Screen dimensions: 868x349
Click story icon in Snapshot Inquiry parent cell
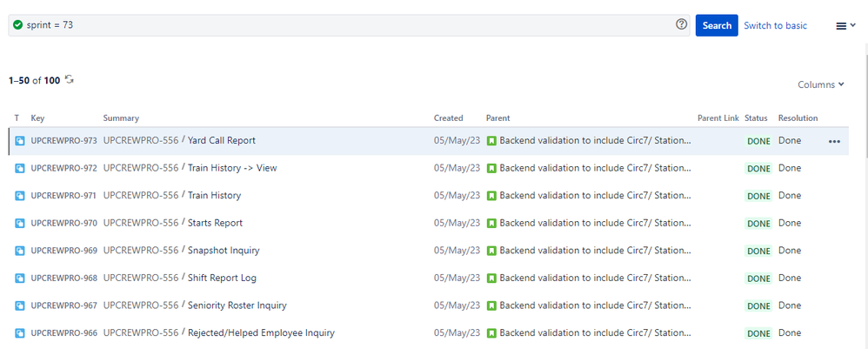pos(491,251)
